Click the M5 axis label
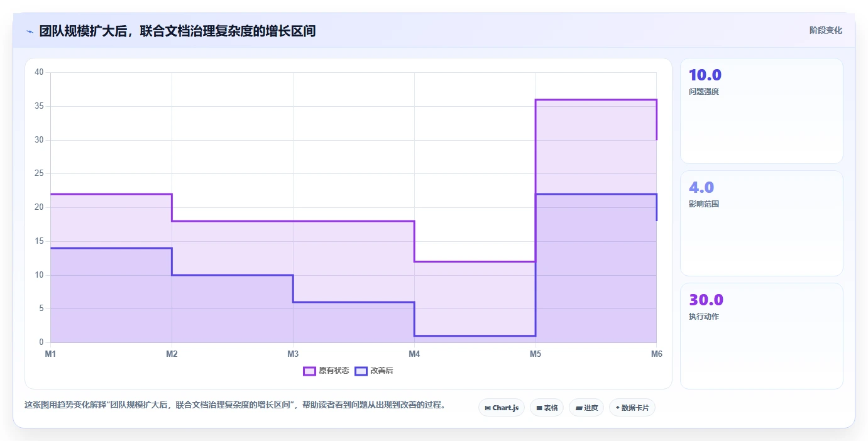The height and width of the screenshot is (441, 868). (536, 354)
